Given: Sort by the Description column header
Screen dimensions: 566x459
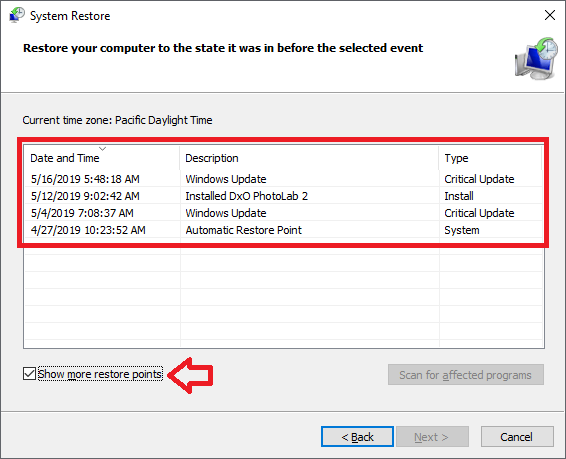Looking at the screenshot, I should pos(309,158).
